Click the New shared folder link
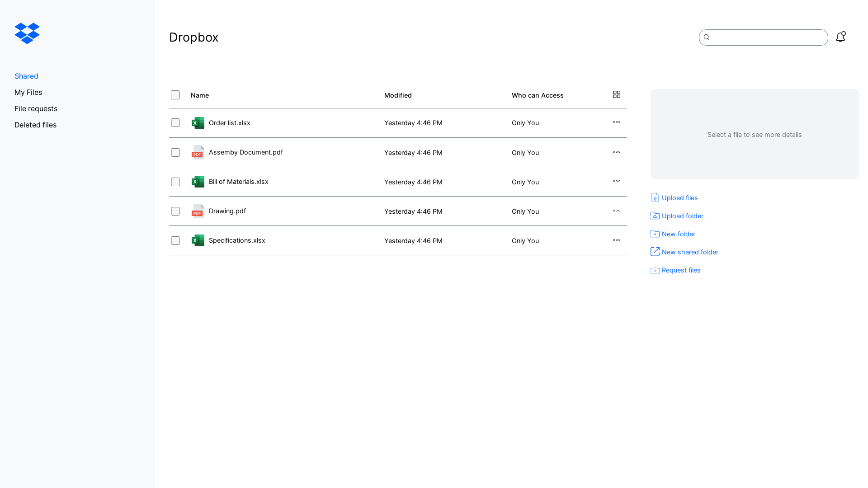Image resolution: width=868 pixels, height=488 pixels. click(x=690, y=252)
